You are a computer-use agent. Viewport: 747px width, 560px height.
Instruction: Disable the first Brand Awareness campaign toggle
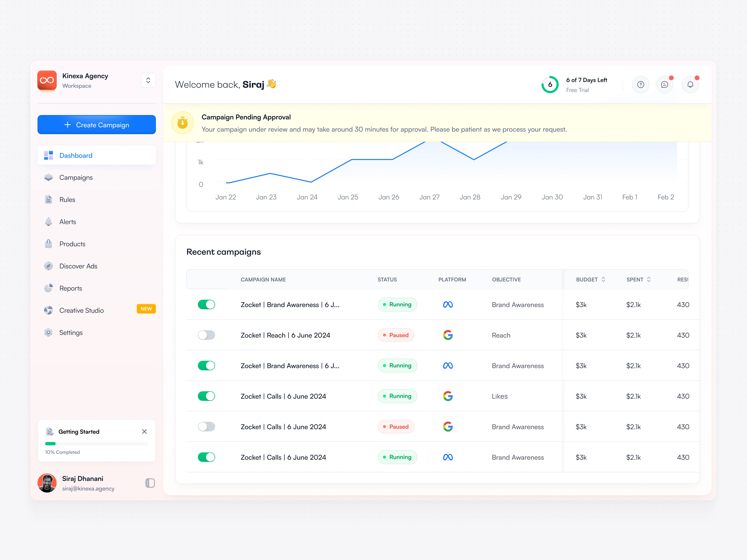[206, 304]
